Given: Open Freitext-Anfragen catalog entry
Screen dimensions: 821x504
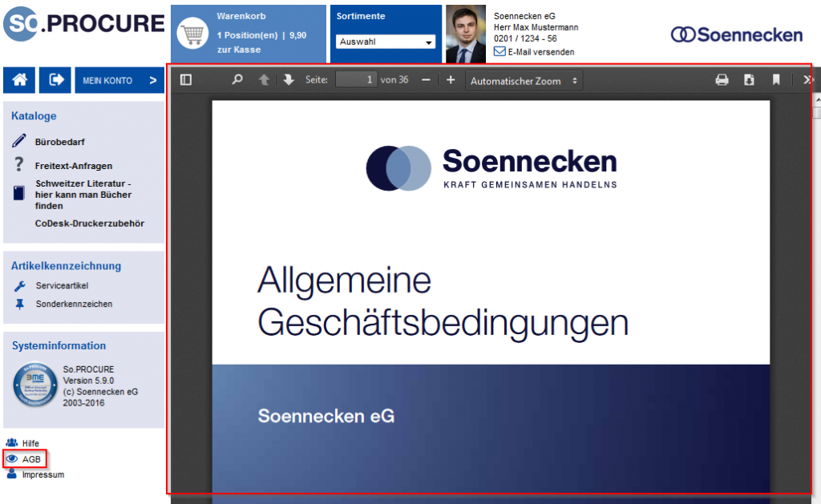Looking at the screenshot, I should (73, 166).
